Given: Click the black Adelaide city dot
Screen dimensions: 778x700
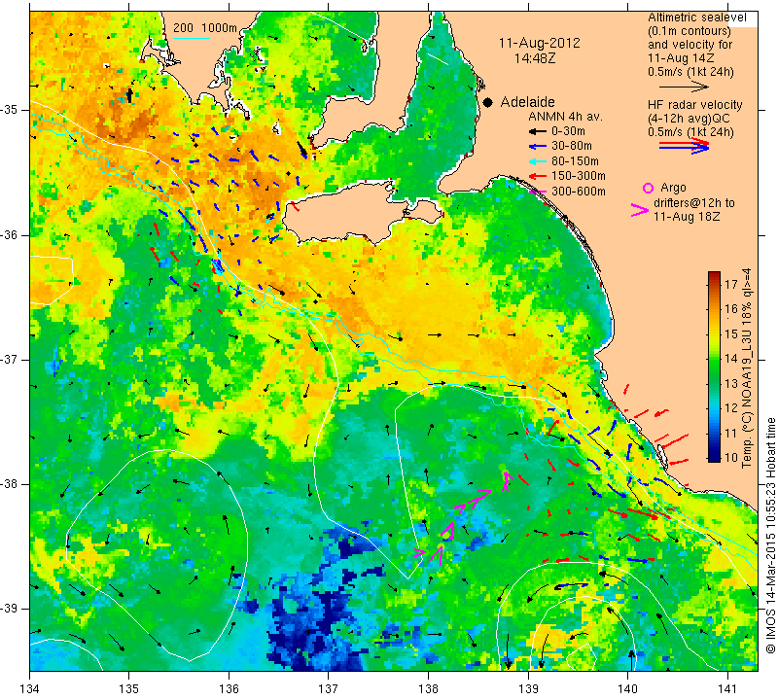Looking at the screenshot, I should pyautogui.click(x=488, y=102).
